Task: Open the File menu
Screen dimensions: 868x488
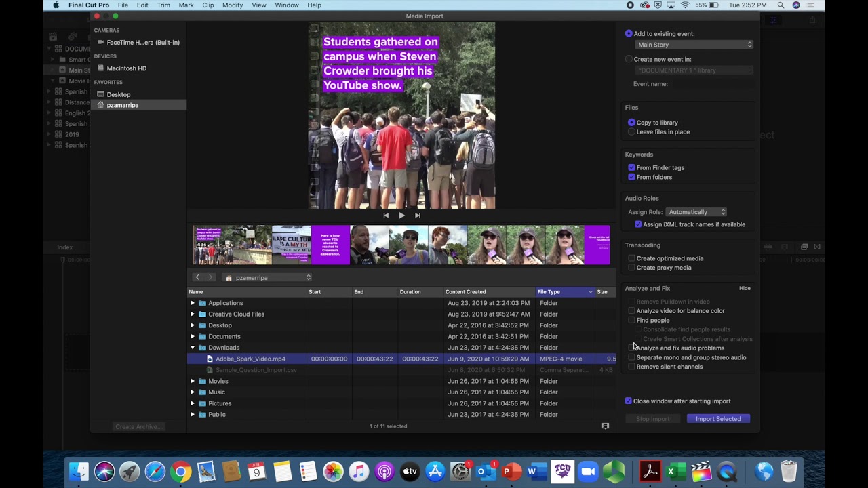Action: coord(123,5)
